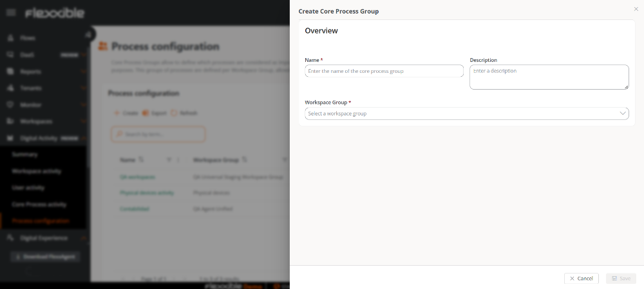
Task: Close the Create Core Process Group panel
Action: coord(636,9)
